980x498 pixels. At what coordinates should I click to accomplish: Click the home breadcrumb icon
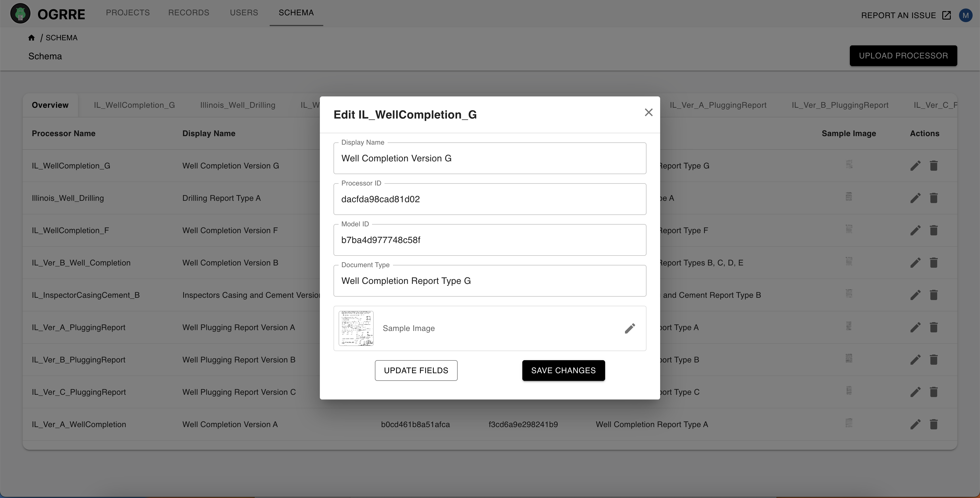pos(31,38)
